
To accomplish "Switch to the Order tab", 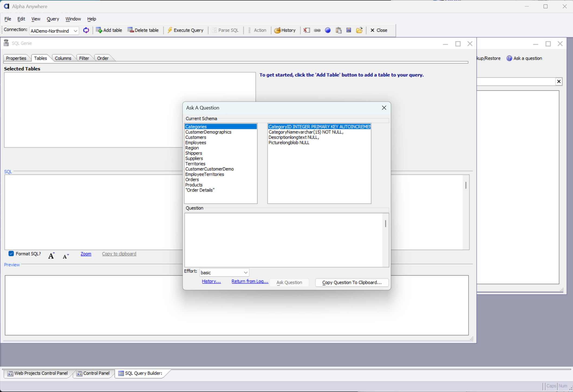I will tap(103, 58).
